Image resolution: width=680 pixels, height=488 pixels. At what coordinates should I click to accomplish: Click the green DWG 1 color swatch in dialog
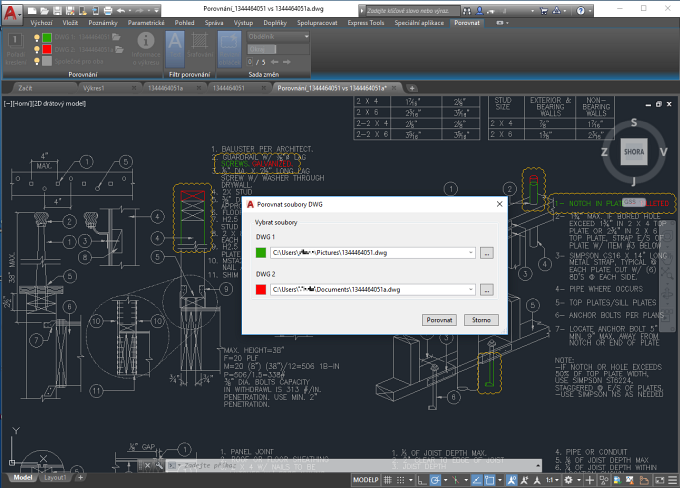click(x=261, y=252)
